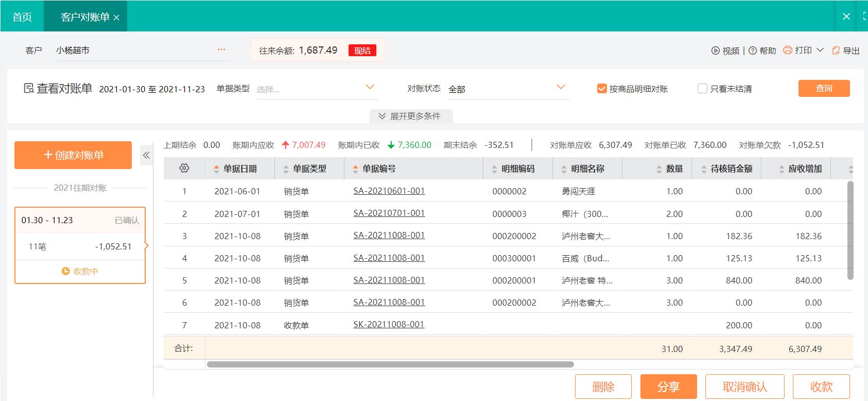
Task: Uncheck the 按商品明细对账 checkbox
Action: (x=601, y=89)
